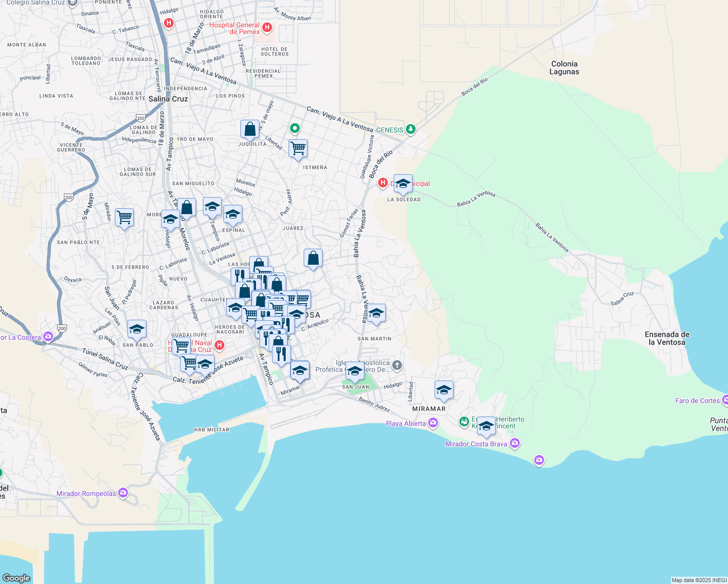
Task: Click the school icon in Miramar neighborhood
Action: (443, 389)
